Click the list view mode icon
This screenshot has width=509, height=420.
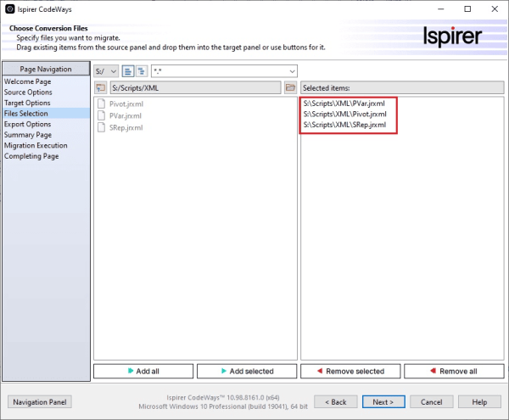tap(128, 70)
